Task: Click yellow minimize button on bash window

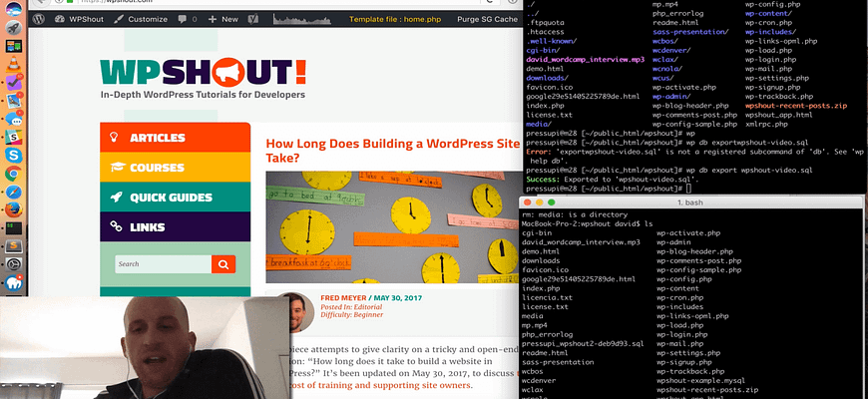Action: point(539,202)
